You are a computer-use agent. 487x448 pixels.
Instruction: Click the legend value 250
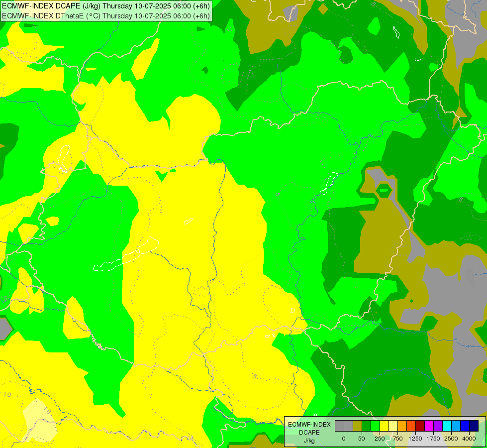tap(380, 439)
